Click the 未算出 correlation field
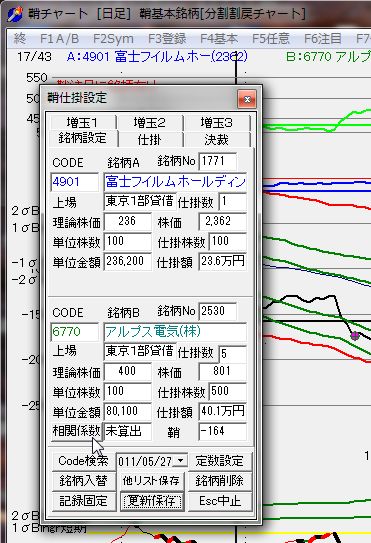The height and width of the screenshot is (543, 371). pos(127,431)
